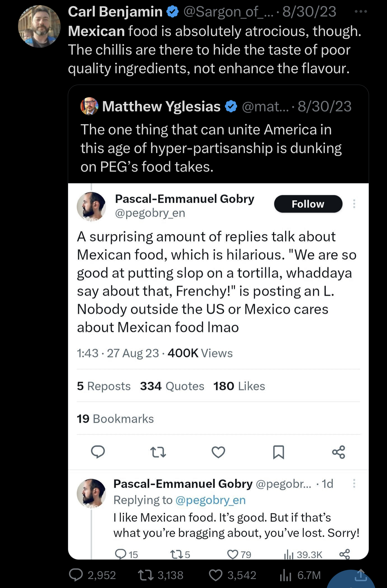Tap the bookmark icon on Gobry's tweet

click(278, 452)
